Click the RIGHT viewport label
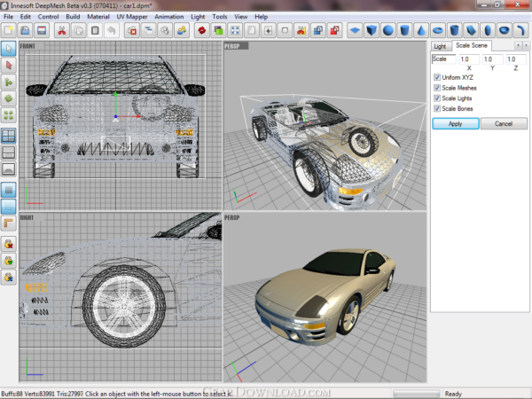Viewport: 532px width, 399px height. 27,218
